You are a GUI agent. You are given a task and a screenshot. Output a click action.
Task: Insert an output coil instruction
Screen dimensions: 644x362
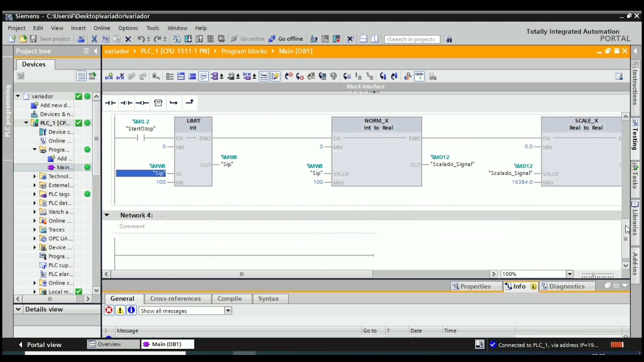[x=142, y=103]
